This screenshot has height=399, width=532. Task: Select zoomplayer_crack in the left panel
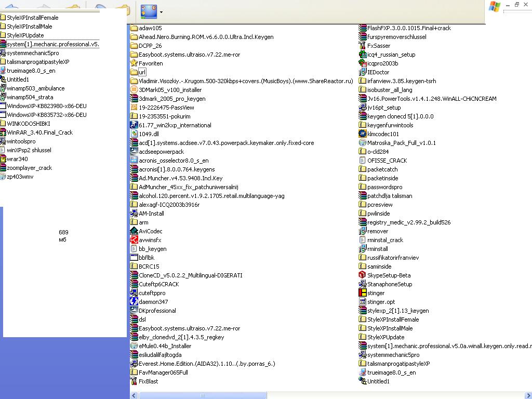[30, 168]
